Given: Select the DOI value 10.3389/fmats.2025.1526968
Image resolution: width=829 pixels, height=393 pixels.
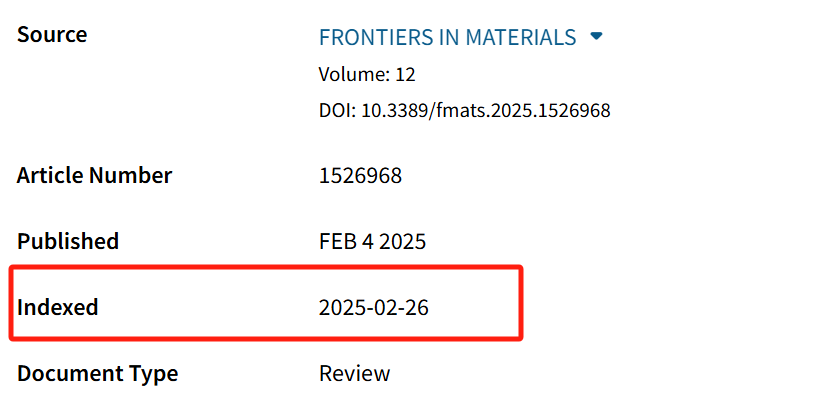Looking at the screenshot, I should (486, 111).
